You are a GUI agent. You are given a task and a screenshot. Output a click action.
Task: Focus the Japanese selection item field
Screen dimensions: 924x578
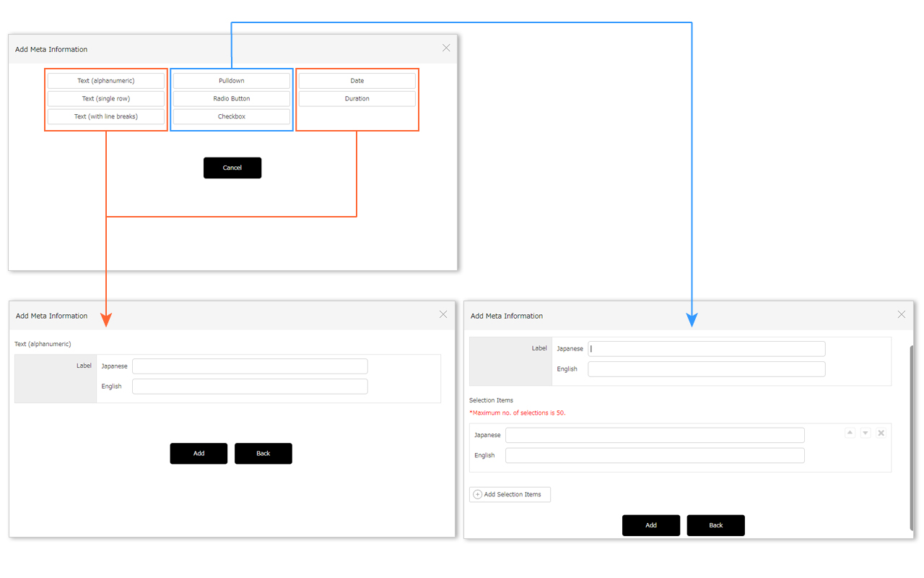click(655, 435)
